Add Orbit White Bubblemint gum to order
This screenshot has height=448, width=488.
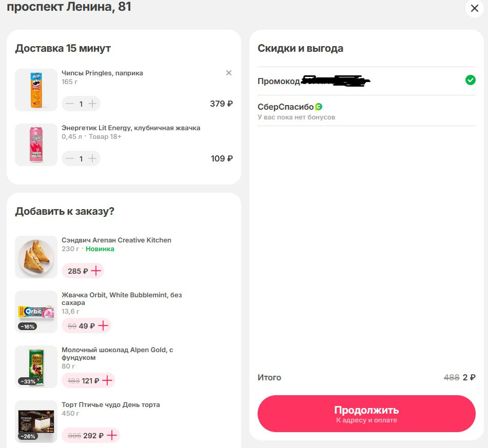103,325
